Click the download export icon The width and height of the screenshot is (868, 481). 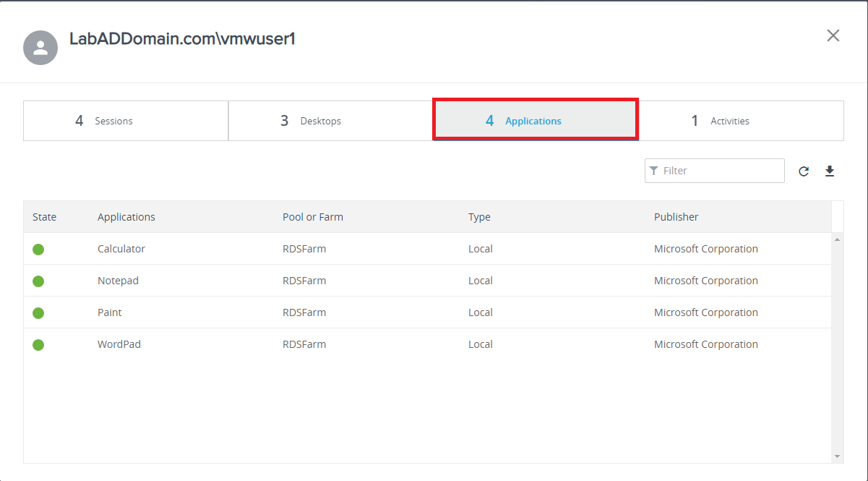tap(830, 171)
